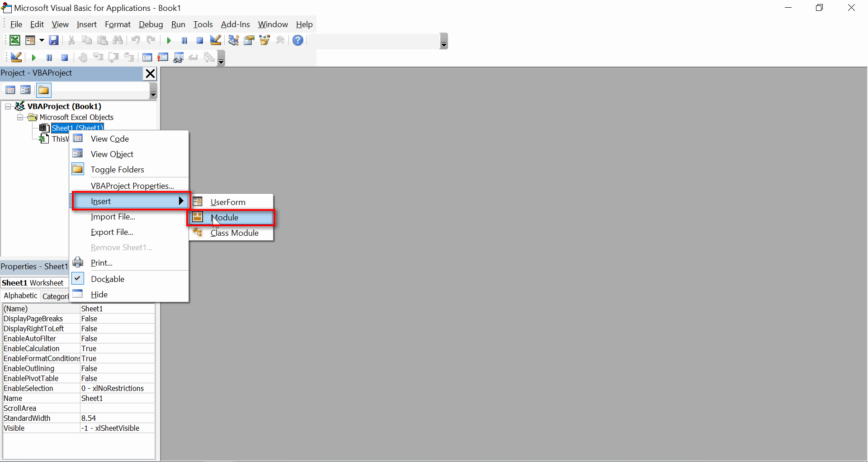Click the Quick Watch glasses icon
868x462 pixels.
[x=193, y=57]
